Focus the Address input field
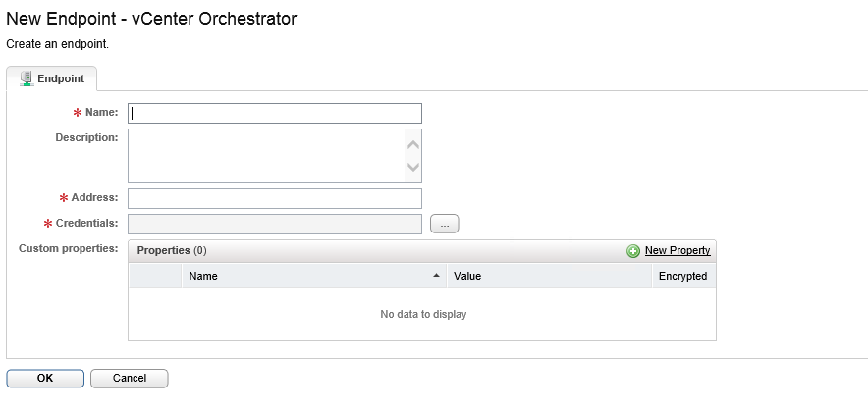The image size is (868, 413). [x=275, y=198]
